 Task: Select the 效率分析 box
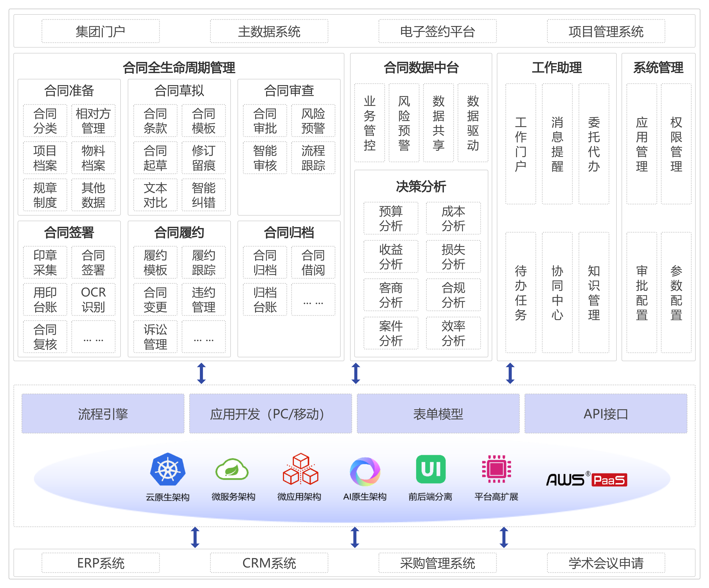point(453,333)
